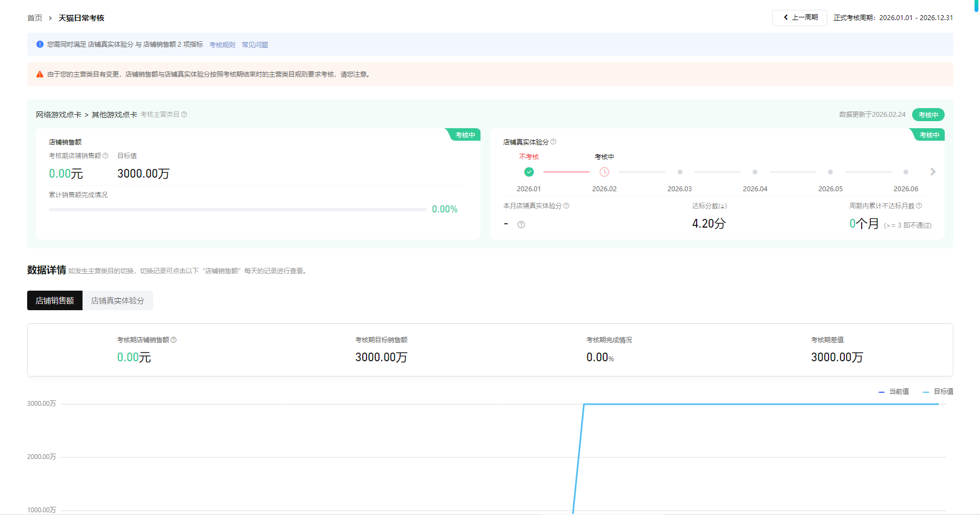The image size is (980, 515).
Task: Click help icon next to 考核主营类目
Action: pos(184,115)
